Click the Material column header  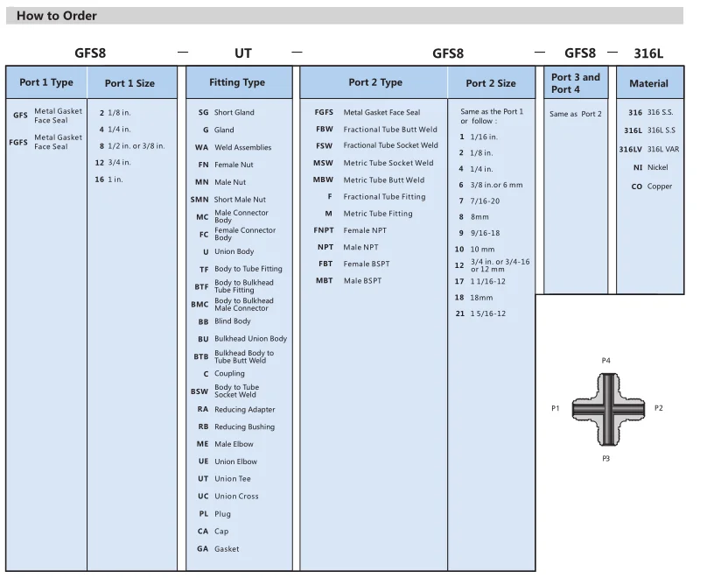(648, 84)
